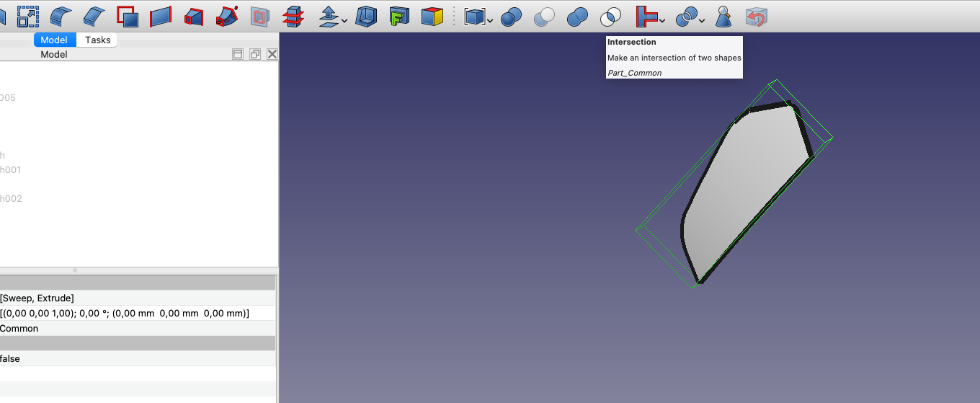Open the Split objects dropdown arrow
Image resolution: width=980 pixels, height=403 pixels.
tap(702, 20)
